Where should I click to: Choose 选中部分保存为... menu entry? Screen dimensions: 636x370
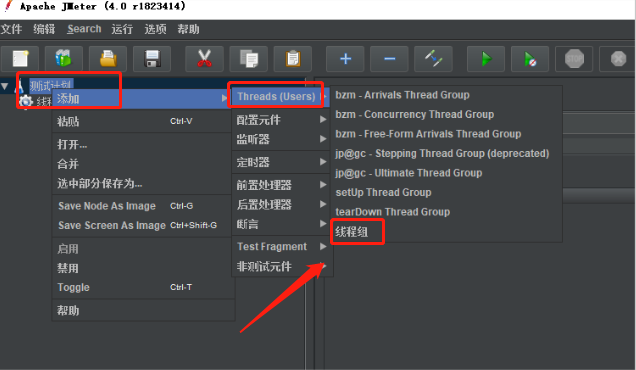click(x=142, y=183)
